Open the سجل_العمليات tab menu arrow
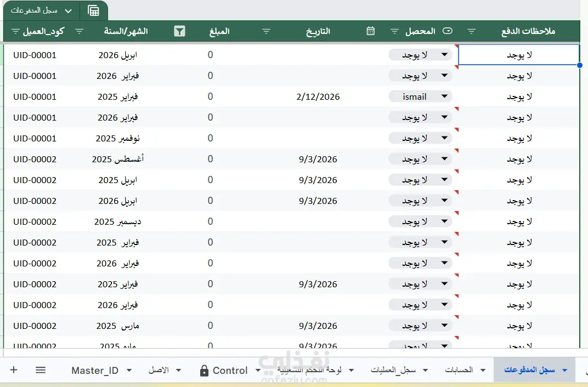Image resolution: width=588 pixels, height=387 pixels. pyautogui.click(x=425, y=370)
